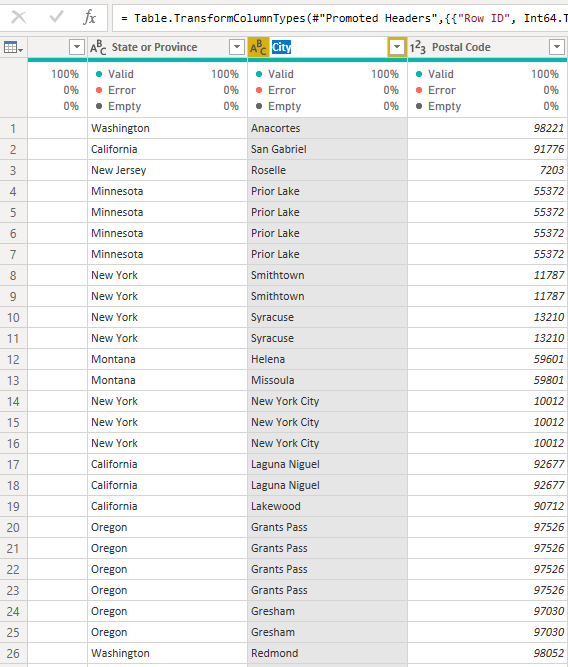Change City column ABC type icon
The image size is (568, 667).
pos(258,47)
